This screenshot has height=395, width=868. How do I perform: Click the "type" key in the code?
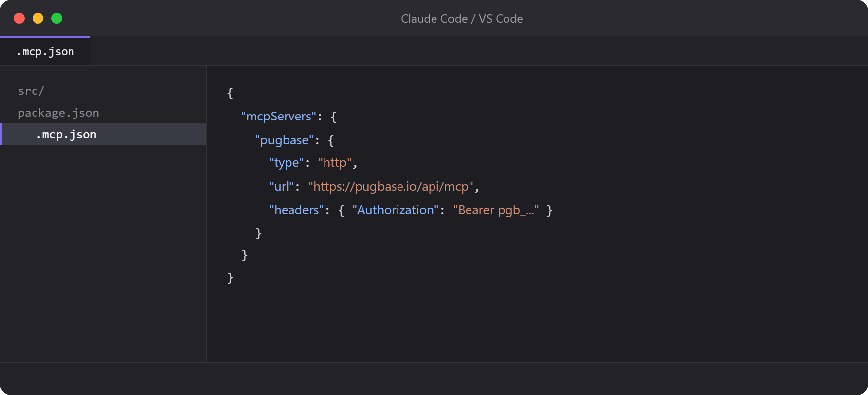[287, 163]
